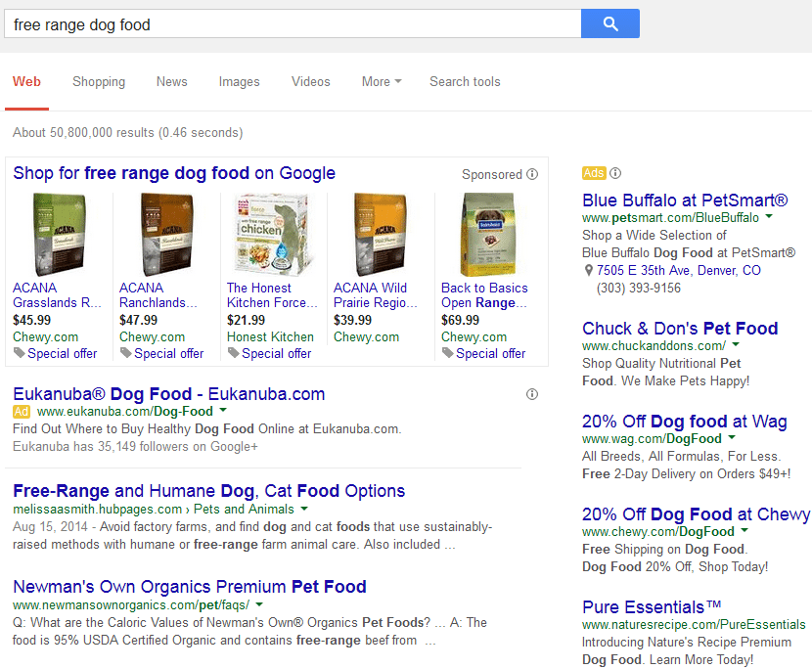Screen dimensions: 812x669
Task: Click the tag icon under Honest Kitchen listing
Action: click(234, 353)
